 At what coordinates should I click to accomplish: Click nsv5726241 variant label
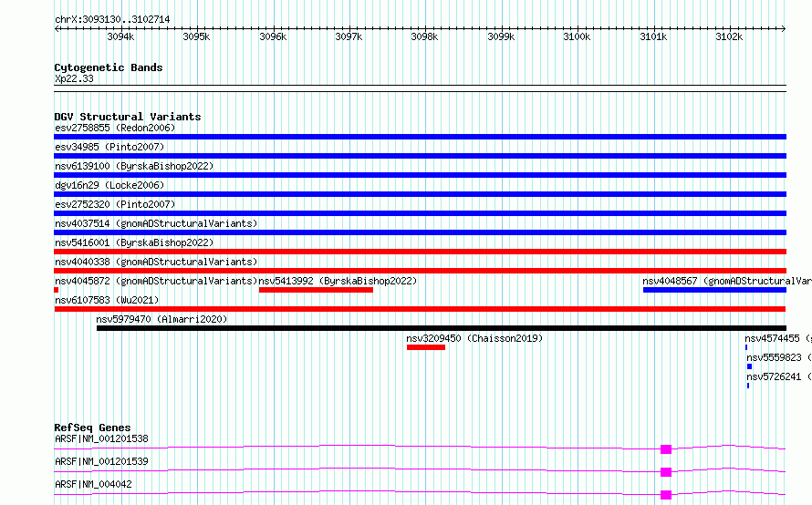(779, 376)
